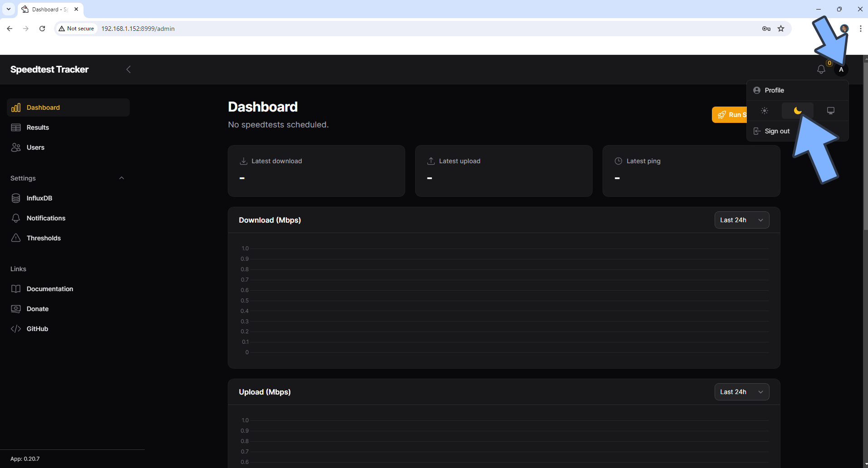Viewport: 868px width, 468px height.
Task: Run a speedtest with the orange button
Action: click(730, 115)
